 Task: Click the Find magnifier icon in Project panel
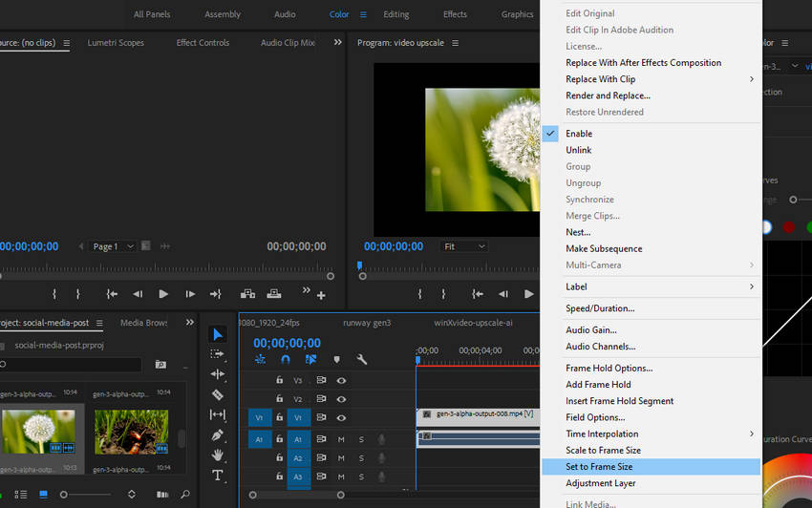point(185,495)
